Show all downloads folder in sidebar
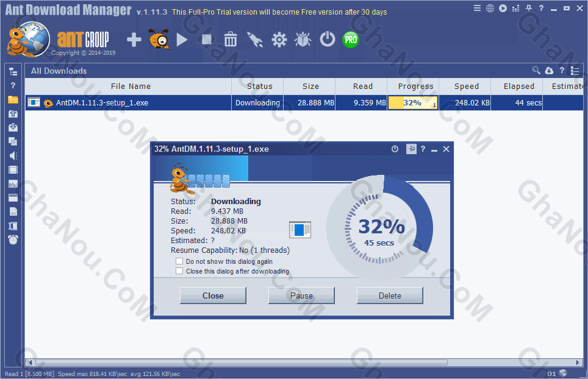This screenshot has width=588, height=379. coord(13,99)
